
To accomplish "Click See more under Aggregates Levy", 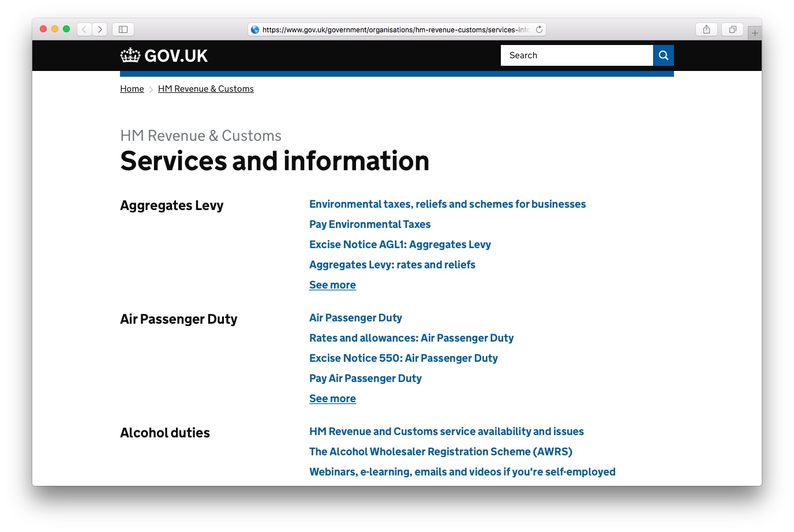I will pyautogui.click(x=332, y=285).
